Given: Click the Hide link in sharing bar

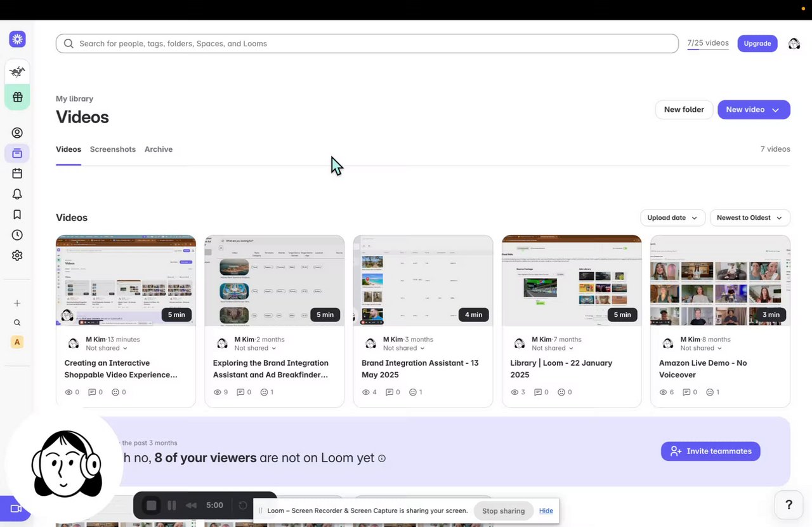Looking at the screenshot, I should [x=546, y=510].
